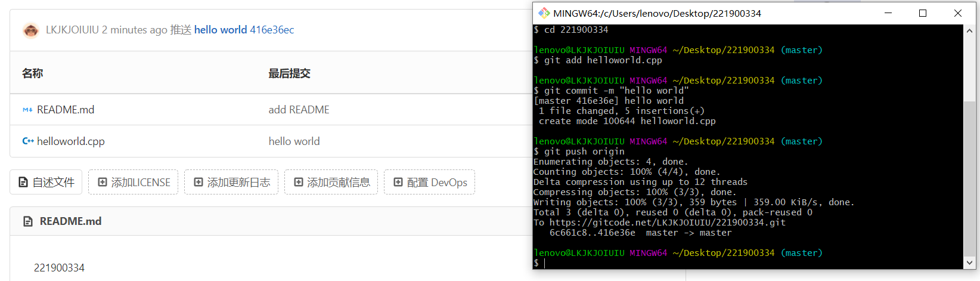980x281 pixels.
Task: Click 添加LICENSE button
Action: click(134, 182)
